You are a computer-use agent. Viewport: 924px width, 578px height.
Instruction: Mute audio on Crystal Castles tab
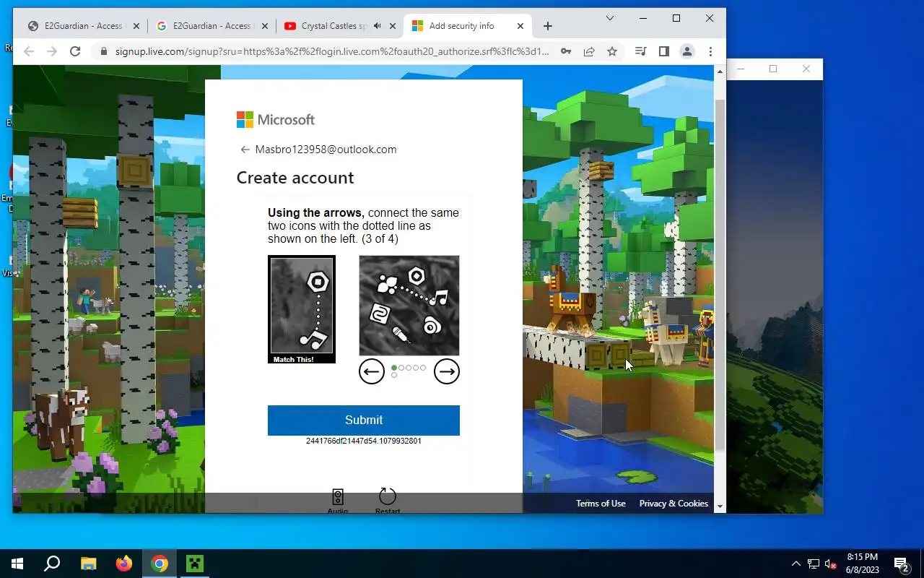377,26
